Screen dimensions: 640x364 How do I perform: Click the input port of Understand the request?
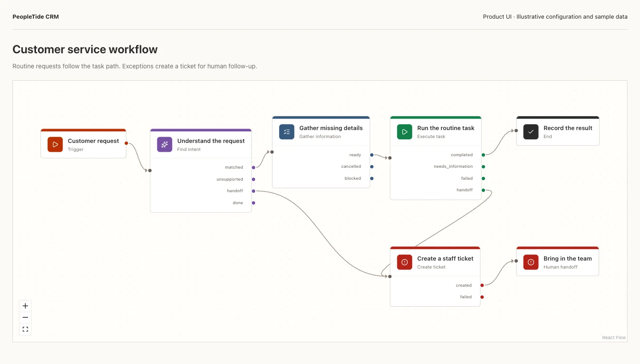pyautogui.click(x=150, y=170)
